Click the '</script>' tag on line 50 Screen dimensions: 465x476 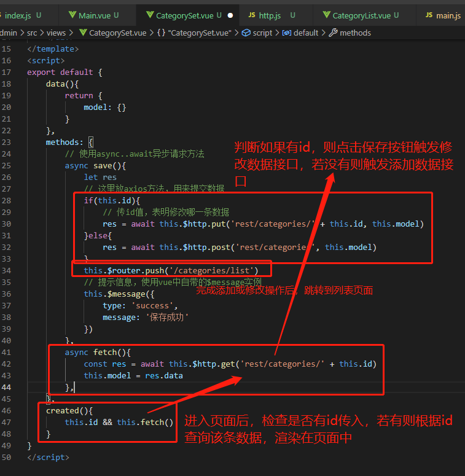click(49, 458)
